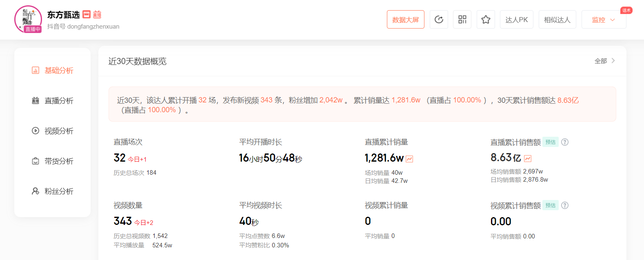644x260 pixels.
Task: Click the trend chart icon beside 8.63亿
Action: 528,158
